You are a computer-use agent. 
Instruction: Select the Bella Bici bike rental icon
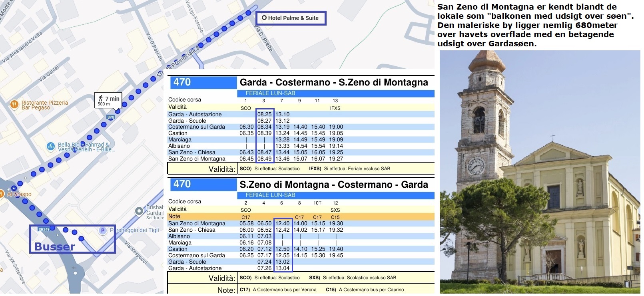(51, 146)
